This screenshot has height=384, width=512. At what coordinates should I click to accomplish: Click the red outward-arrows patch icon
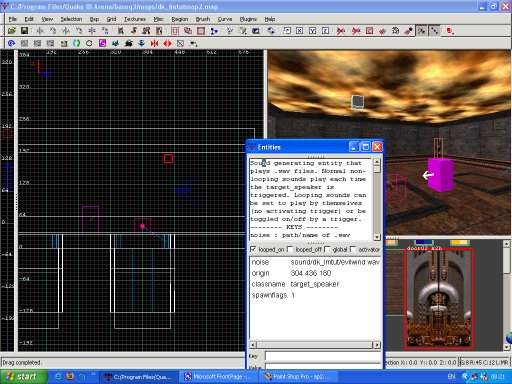167,43
